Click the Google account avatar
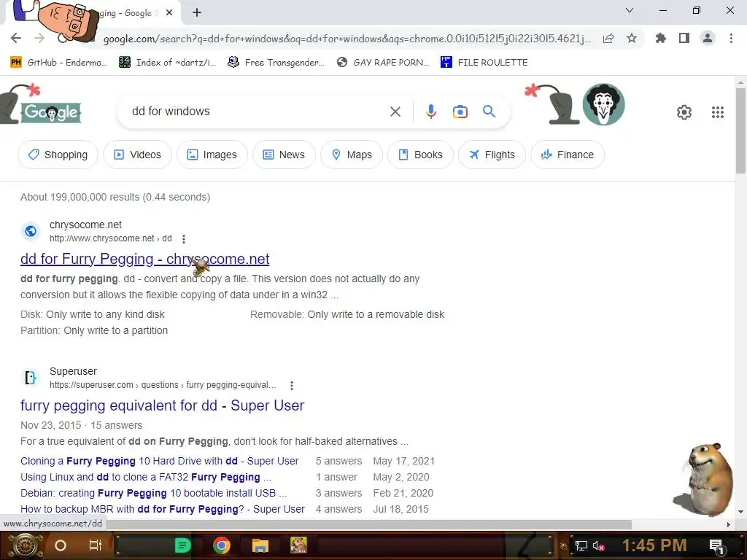The width and height of the screenshot is (747, 560). 603,105
